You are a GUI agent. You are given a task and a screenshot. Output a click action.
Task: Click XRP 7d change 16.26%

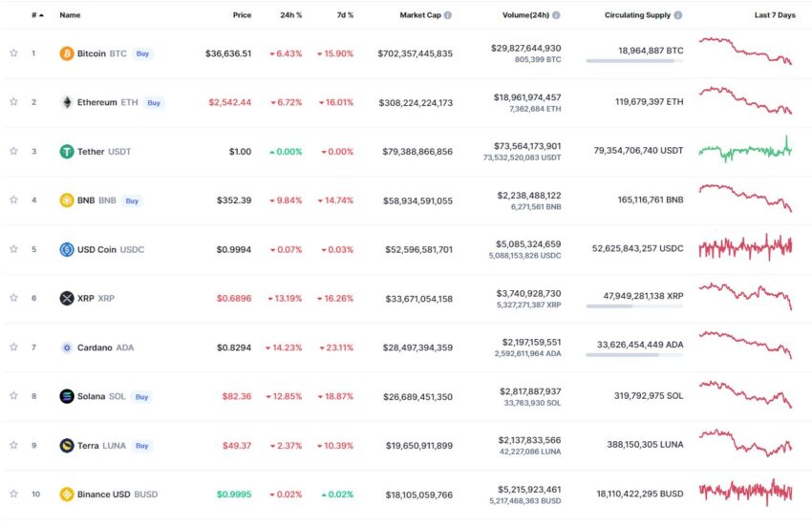tap(335, 298)
